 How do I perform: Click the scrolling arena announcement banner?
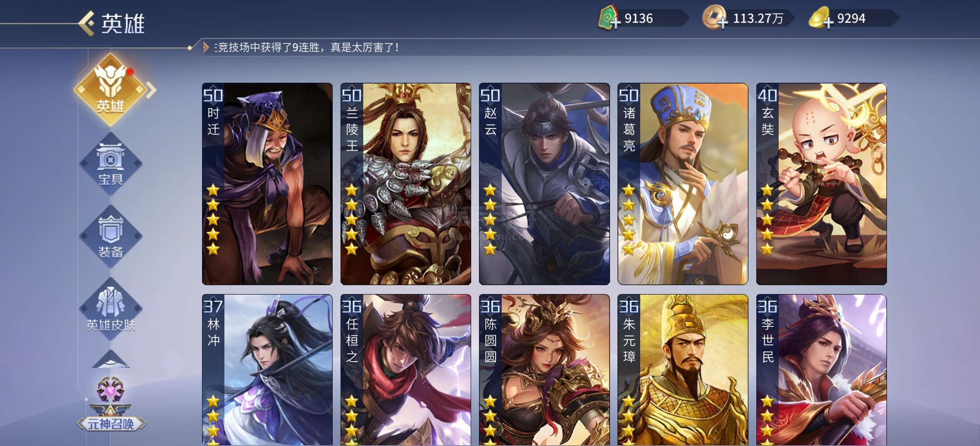click(x=306, y=47)
